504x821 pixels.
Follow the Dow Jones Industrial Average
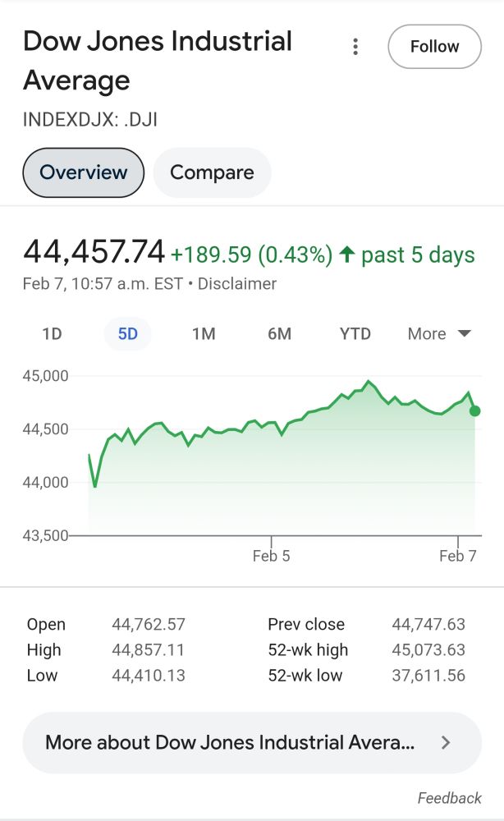click(434, 47)
